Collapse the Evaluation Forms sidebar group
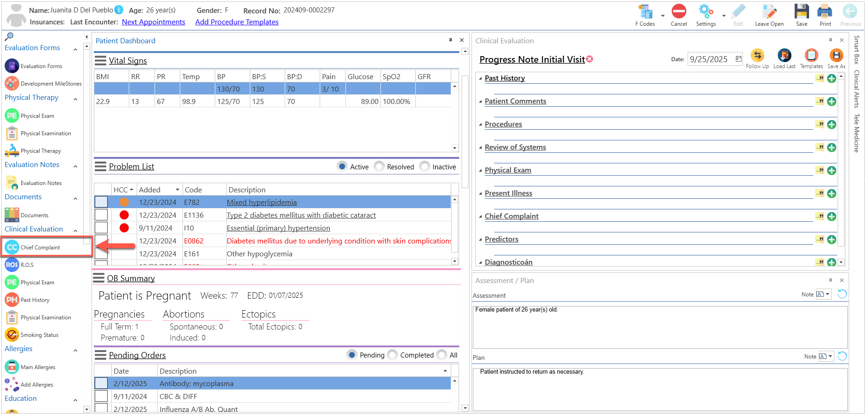The width and height of the screenshot is (868, 416). pyautogui.click(x=75, y=49)
